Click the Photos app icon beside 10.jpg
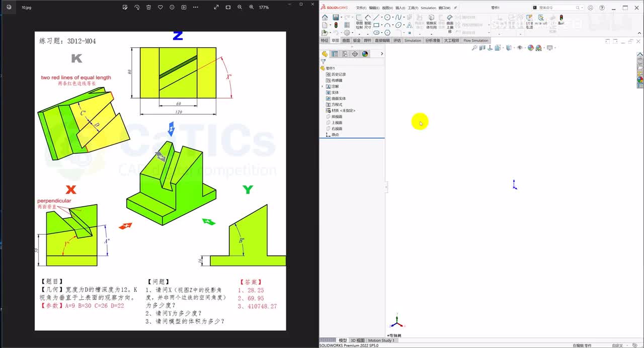The image size is (644, 348). tap(9, 7)
